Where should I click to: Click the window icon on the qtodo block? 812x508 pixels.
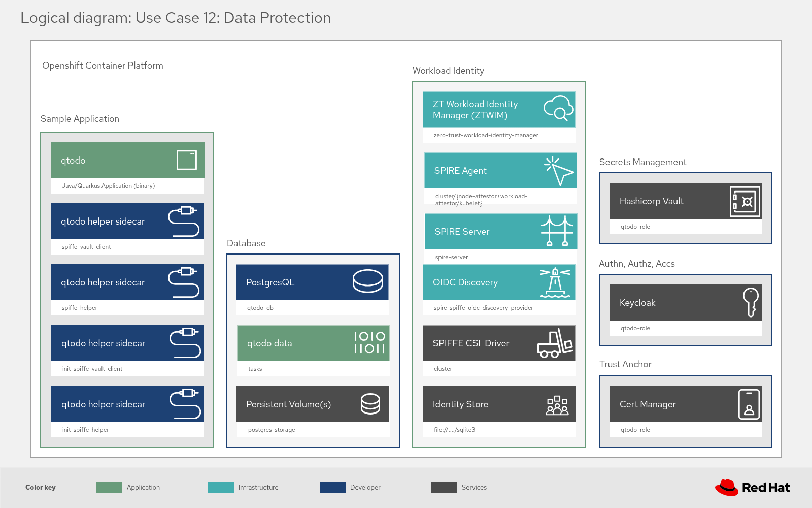tap(187, 160)
